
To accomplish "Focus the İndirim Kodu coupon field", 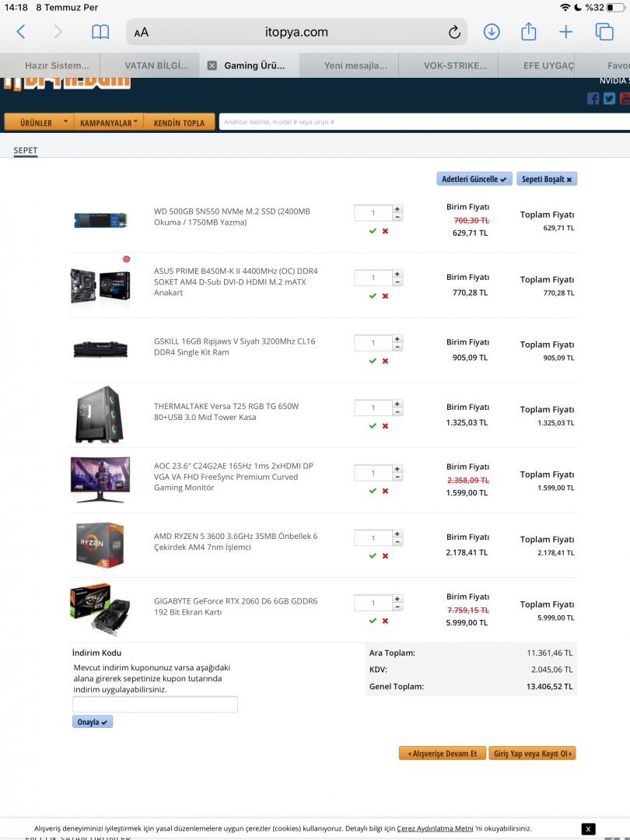I will pyautogui.click(x=155, y=705).
